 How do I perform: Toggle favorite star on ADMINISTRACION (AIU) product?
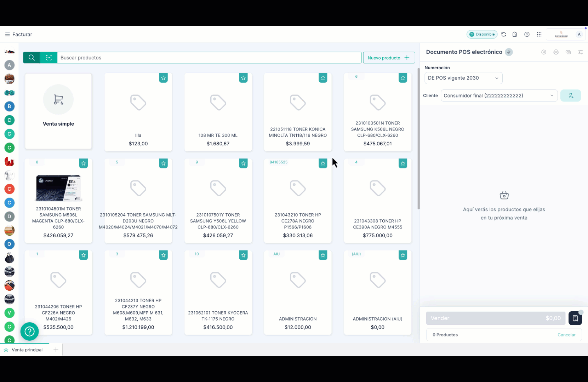403,255
